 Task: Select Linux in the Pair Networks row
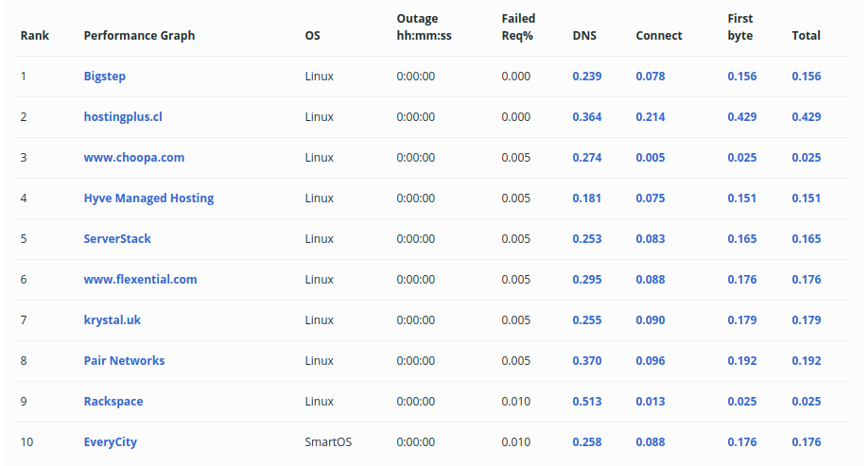click(319, 361)
